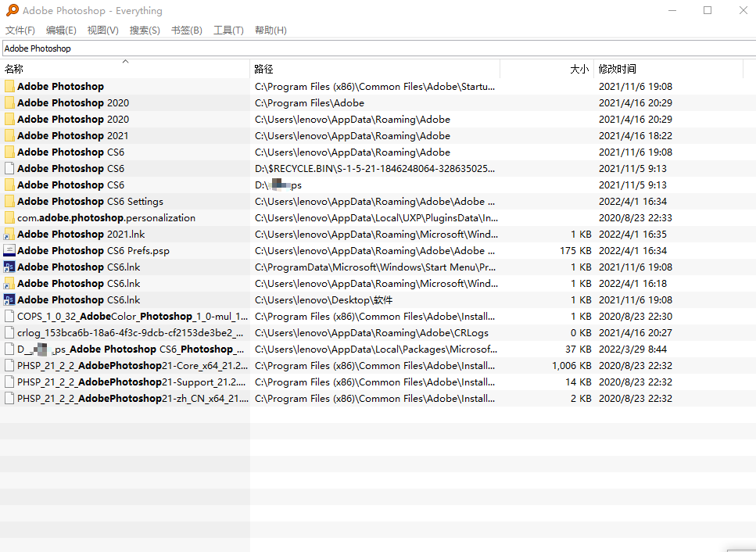
Task: Click the 175 KB size cell
Action: 575,251
